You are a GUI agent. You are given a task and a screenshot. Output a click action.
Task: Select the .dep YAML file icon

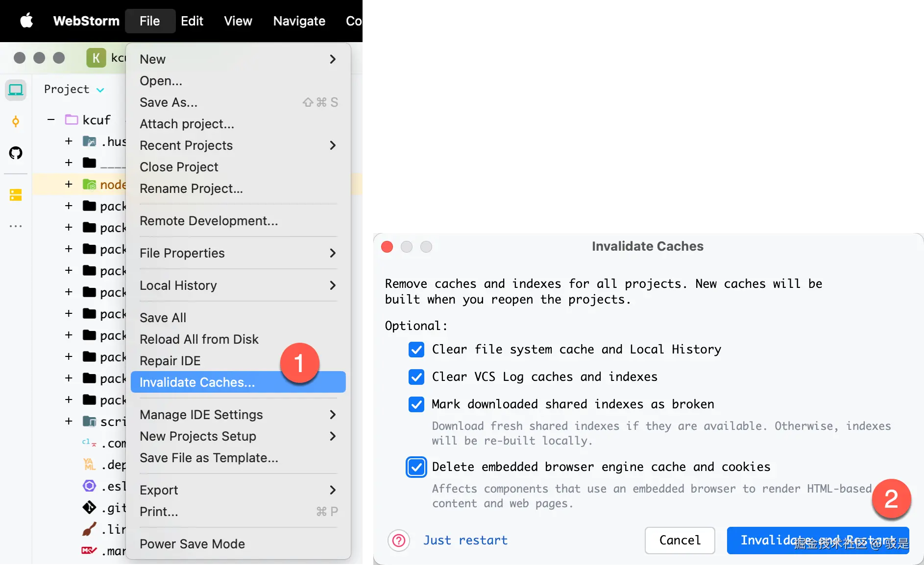tap(89, 464)
